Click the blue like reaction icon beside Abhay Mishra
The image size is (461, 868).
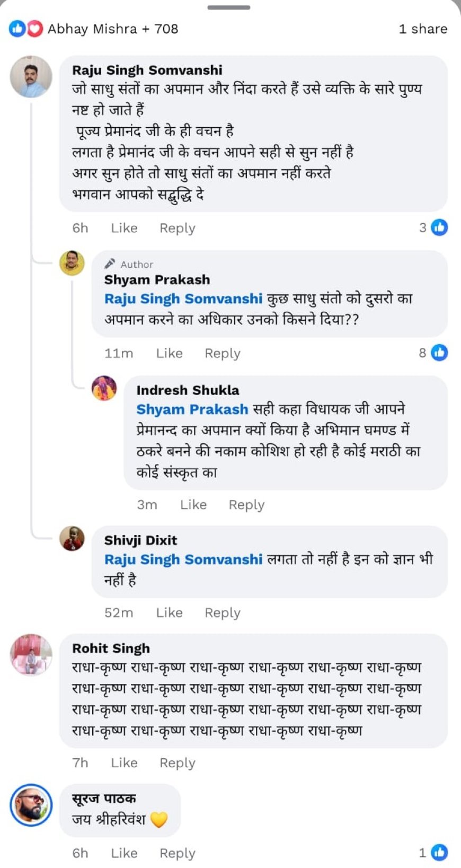click(x=17, y=29)
